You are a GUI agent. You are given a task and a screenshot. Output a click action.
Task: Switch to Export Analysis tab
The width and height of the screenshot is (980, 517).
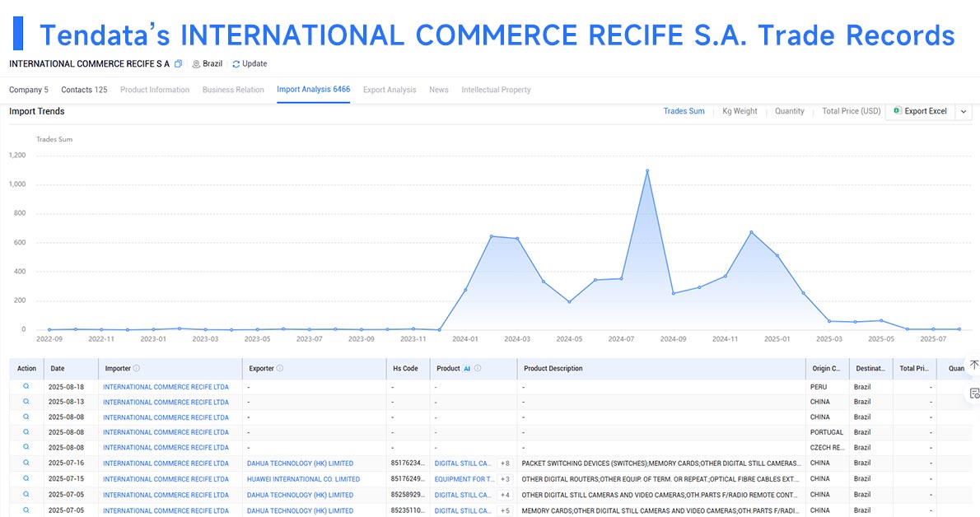coord(390,90)
